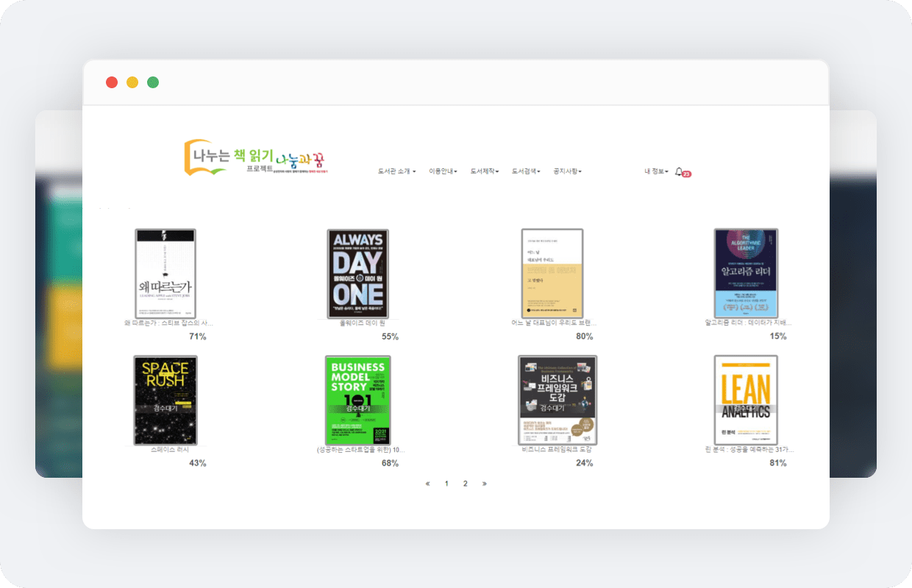The image size is (912, 588).
Task: Open the 내 정보 dropdown
Action: click(x=656, y=171)
